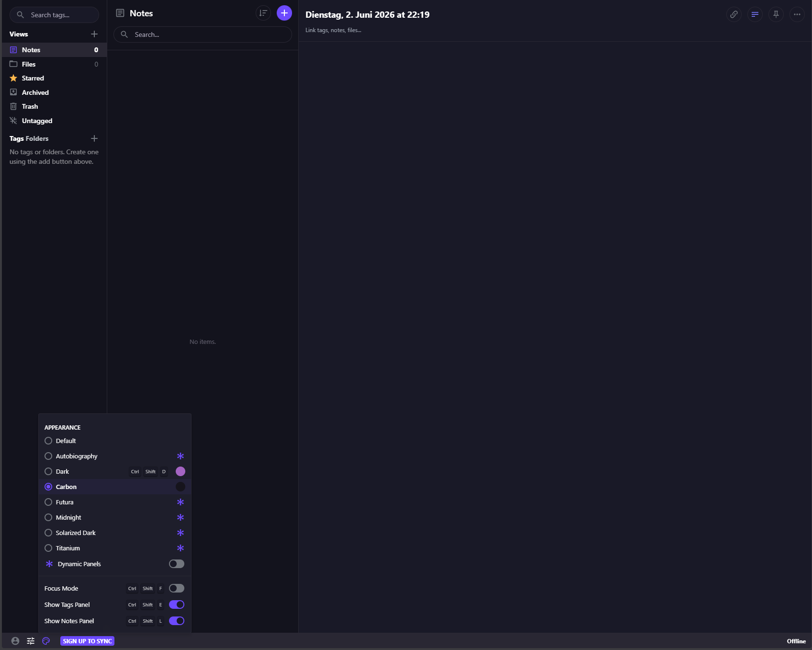Click the No items placeholder text
Screen dimensions: 812x650
pyautogui.click(x=203, y=342)
